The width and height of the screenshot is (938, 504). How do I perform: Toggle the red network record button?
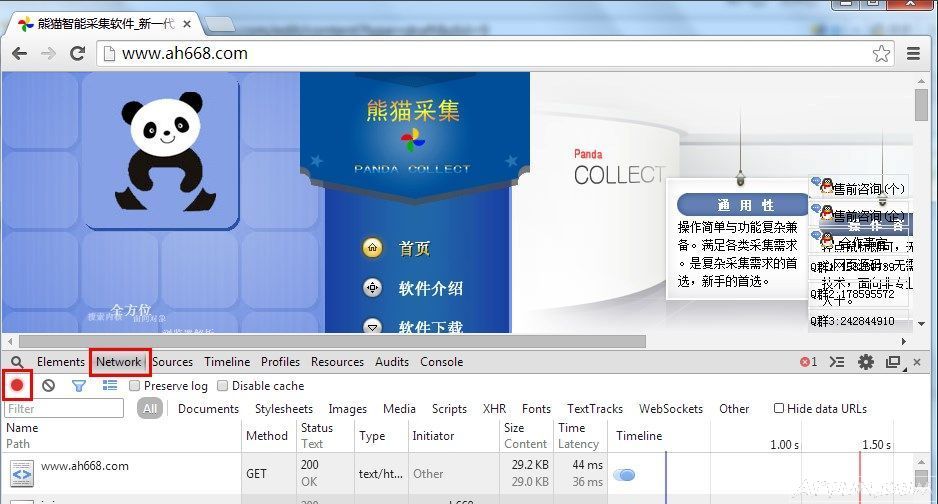coord(17,386)
